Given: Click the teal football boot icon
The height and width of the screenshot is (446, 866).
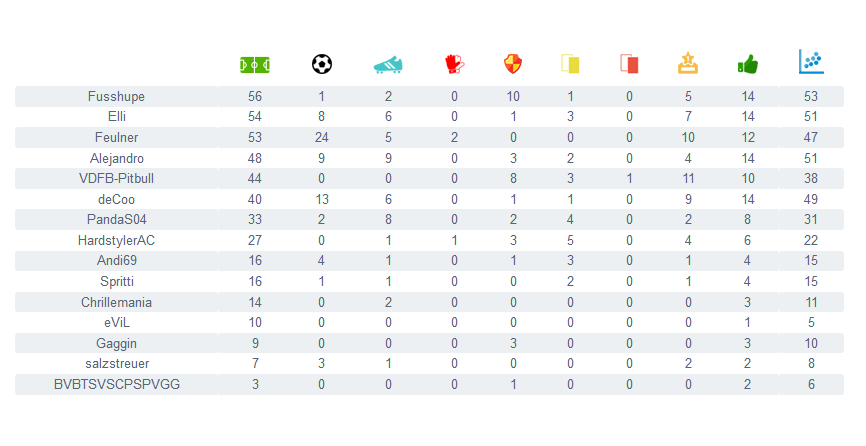Looking at the screenshot, I should click(x=388, y=64).
